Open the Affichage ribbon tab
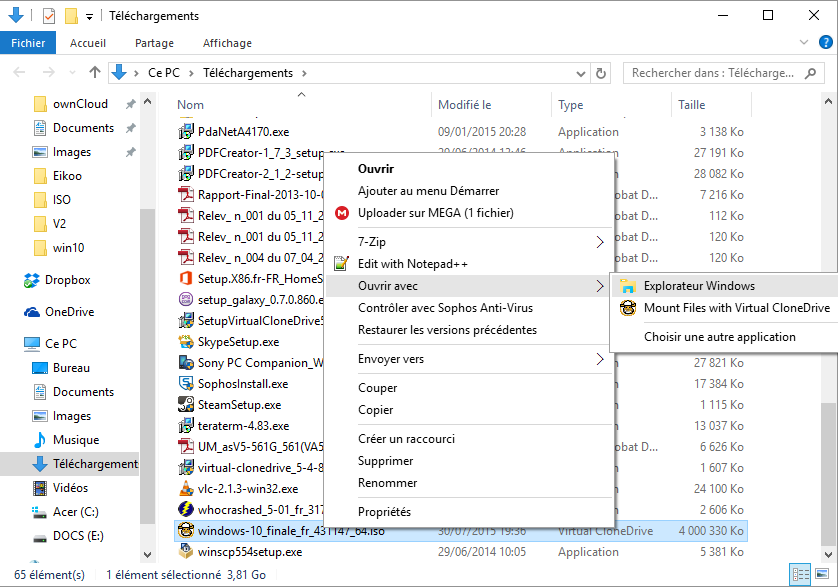The width and height of the screenshot is (838, 587). (227, 43)
